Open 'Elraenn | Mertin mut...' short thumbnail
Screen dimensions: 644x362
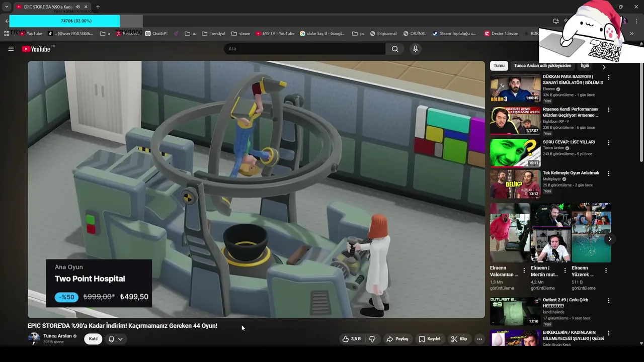click(x=550, y=233)
